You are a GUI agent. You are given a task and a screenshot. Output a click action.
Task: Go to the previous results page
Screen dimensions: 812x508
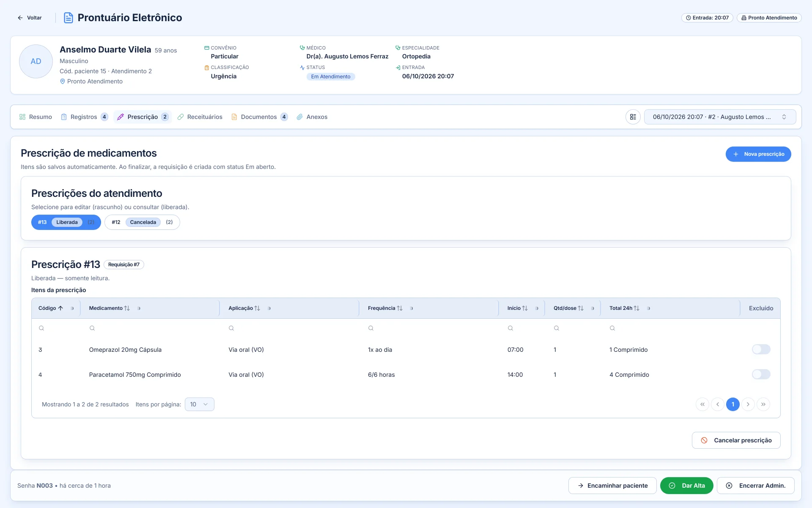(x=718, y=404)
